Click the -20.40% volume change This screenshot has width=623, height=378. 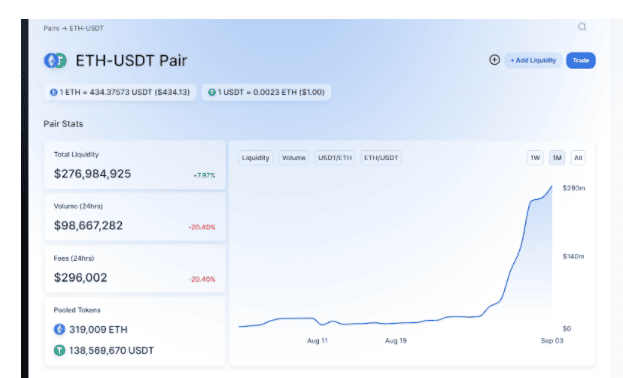(x=202, y=227)
